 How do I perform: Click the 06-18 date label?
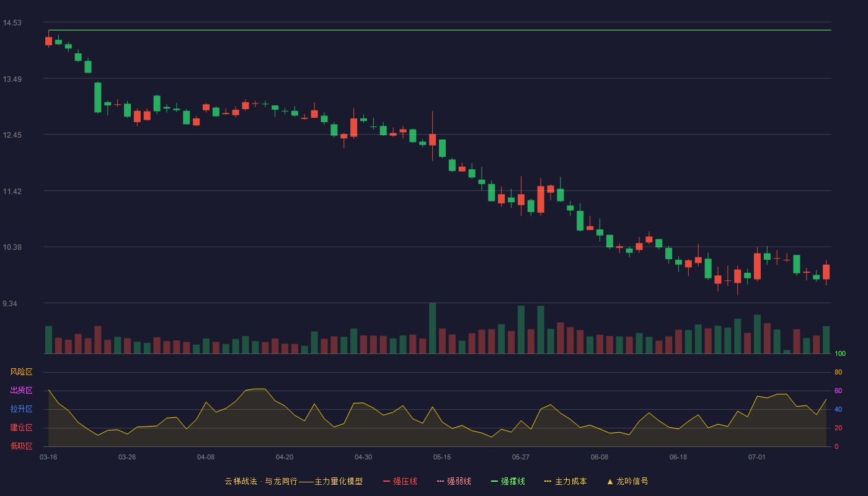678,457
